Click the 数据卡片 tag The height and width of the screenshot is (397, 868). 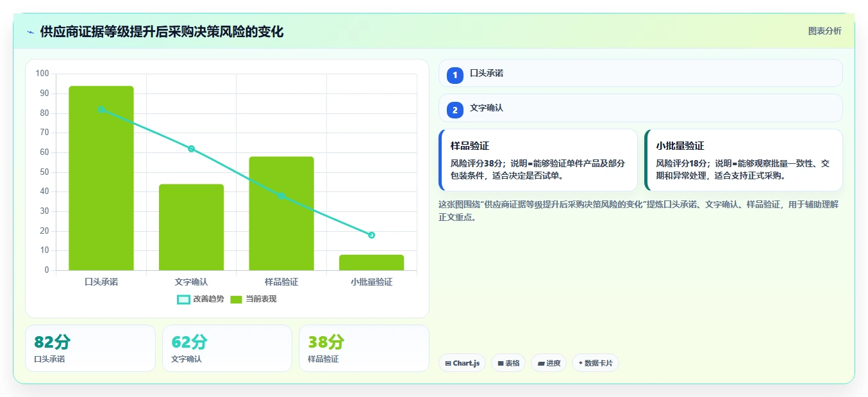pos(596,363)
